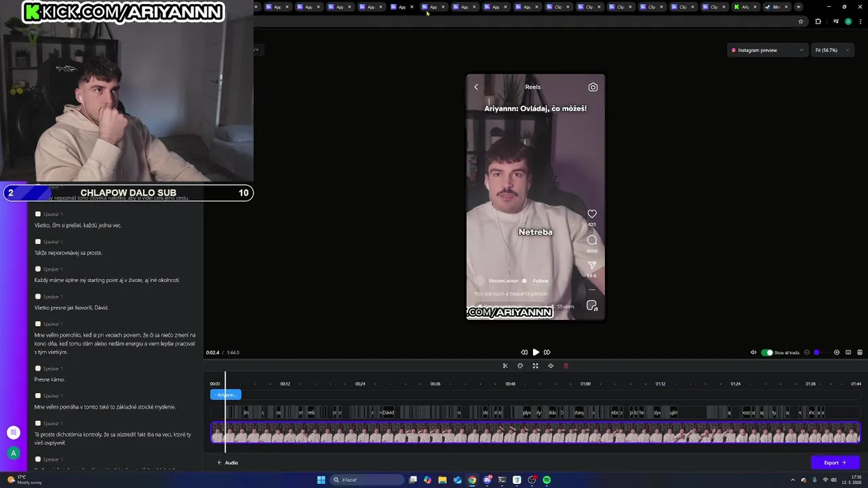Image resolution: width=868 pixels, height=488 pixels.
Task: Tick checkbox above 'Takže neporovnávej sa proste'
Action: 38,241
